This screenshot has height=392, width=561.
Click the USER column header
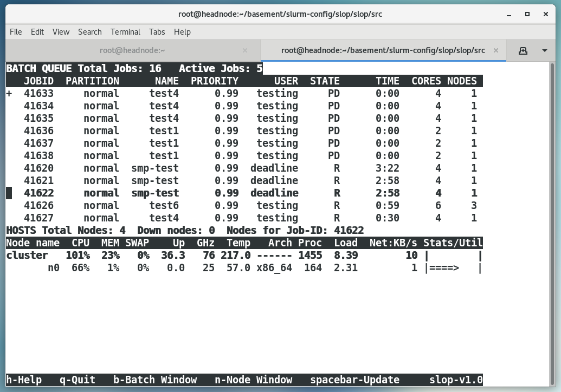[x=286, y=81]
